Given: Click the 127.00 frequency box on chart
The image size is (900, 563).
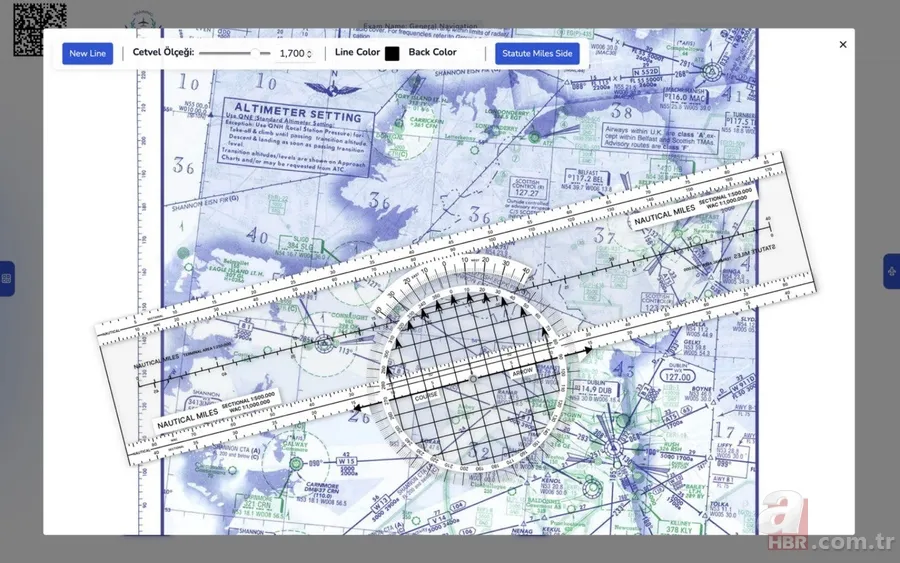Looking at the screenshot, I should (677, 377).
